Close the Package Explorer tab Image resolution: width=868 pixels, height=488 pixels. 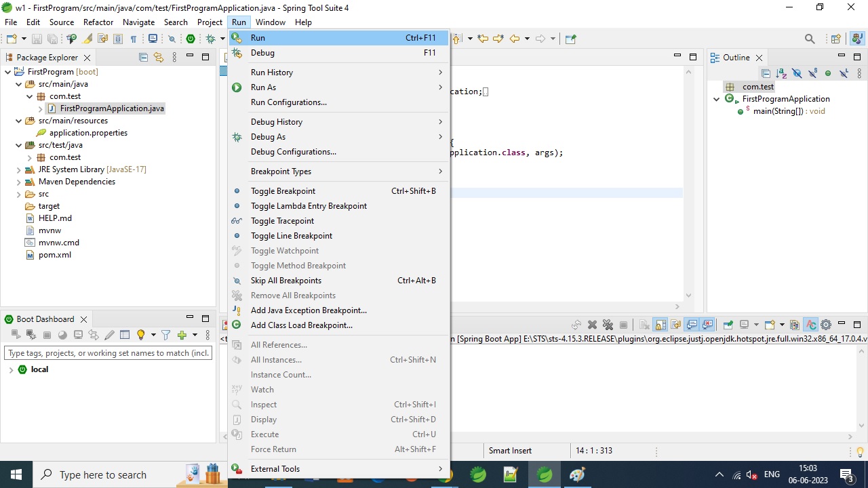[x=86, y=58]
